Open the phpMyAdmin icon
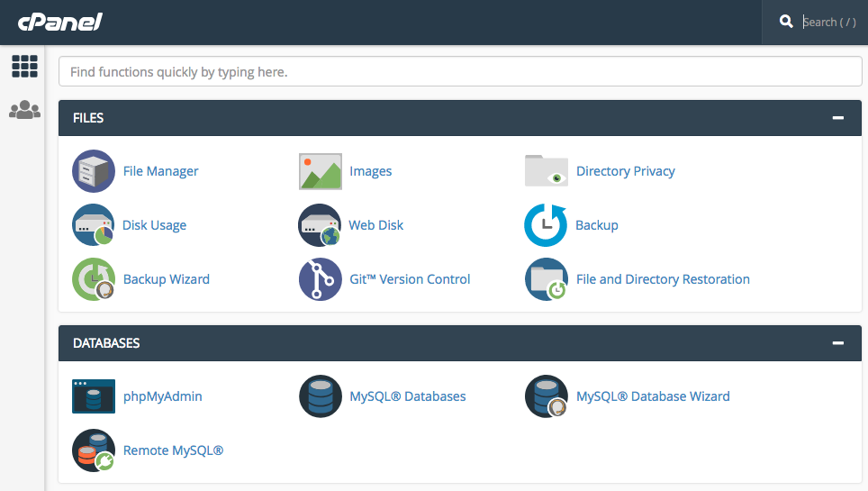The image size is (868, 491). tap(94, 396)
